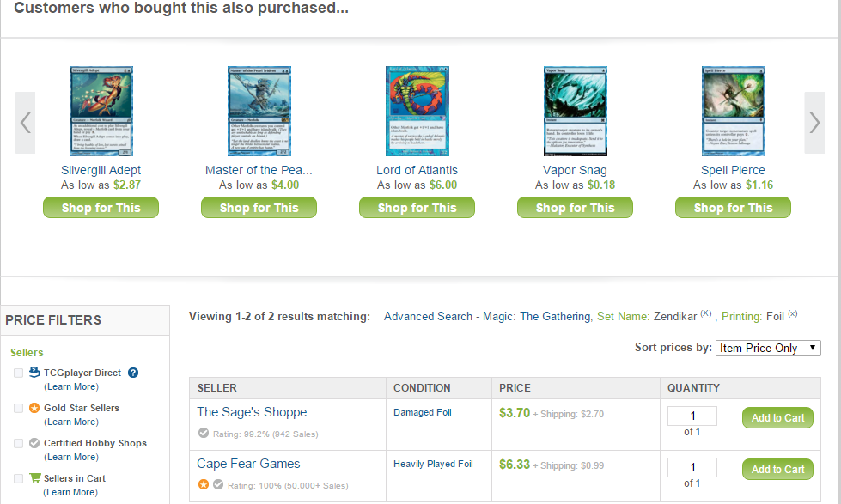Click the Silvergill Adept $2.87 price

(127, 185)
